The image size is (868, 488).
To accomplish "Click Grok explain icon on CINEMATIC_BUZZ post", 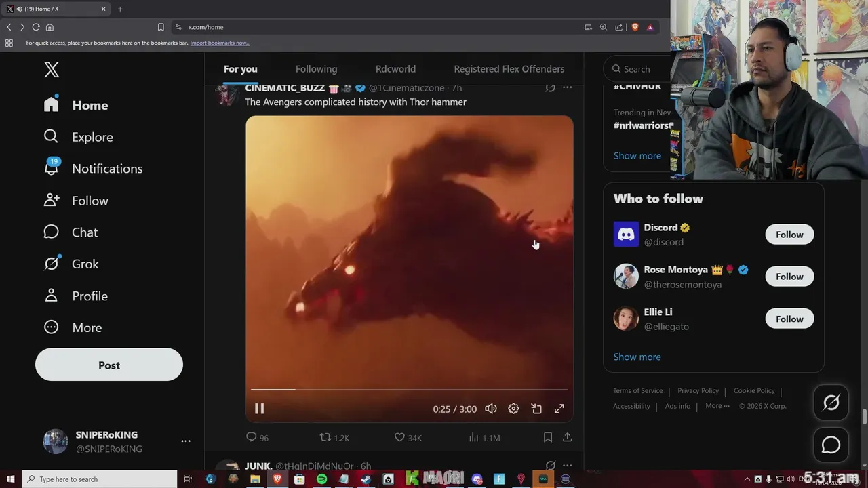I will click(550, 87).
